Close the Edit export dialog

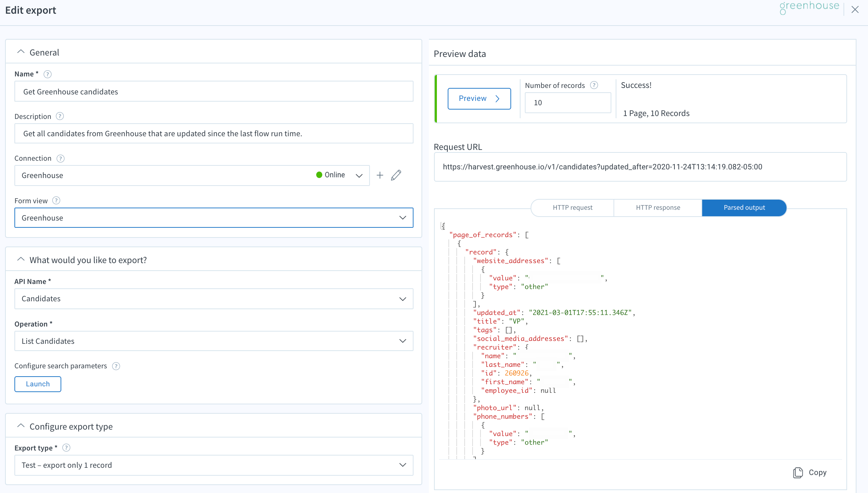[855, 10]
